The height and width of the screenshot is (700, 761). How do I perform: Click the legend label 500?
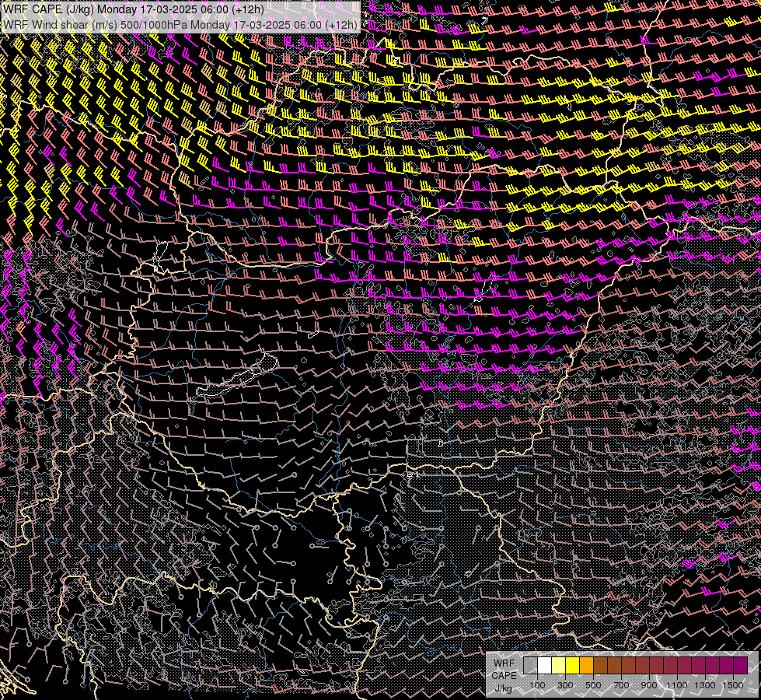593,685
